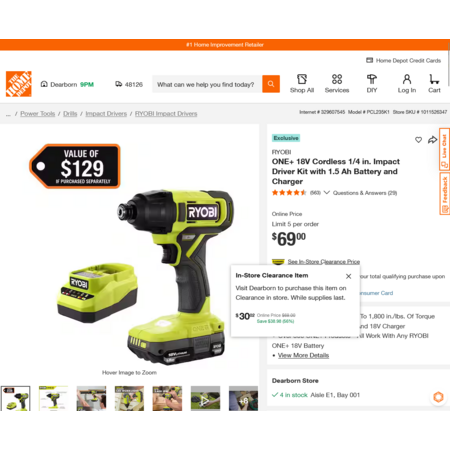Screen dimensions: 450x450
Task: Change delivery ZIP code 48126
Action: point(129,84)
